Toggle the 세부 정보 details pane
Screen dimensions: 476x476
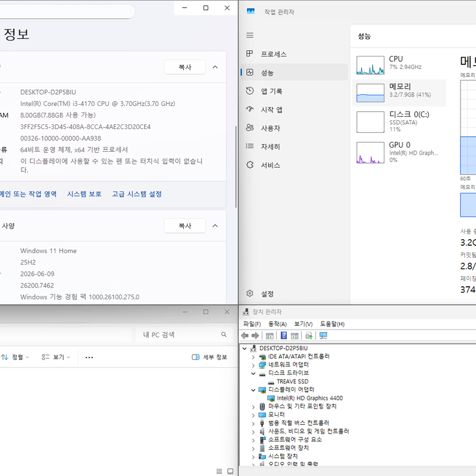[209, 357]
